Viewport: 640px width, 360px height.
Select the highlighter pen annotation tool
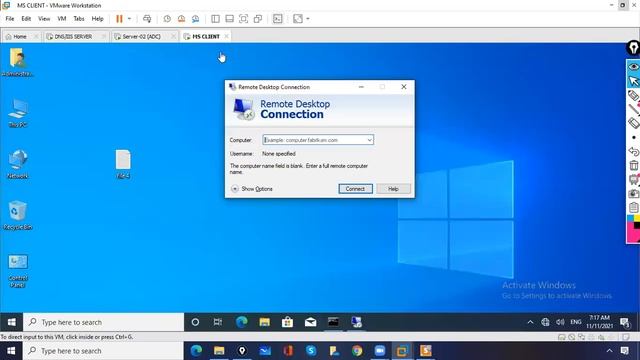pyautogui.click(x=633, y=95)
